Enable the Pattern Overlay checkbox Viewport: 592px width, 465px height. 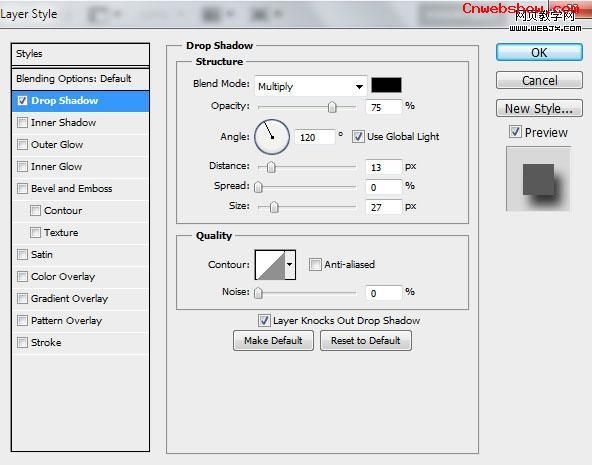pos(22,320)
